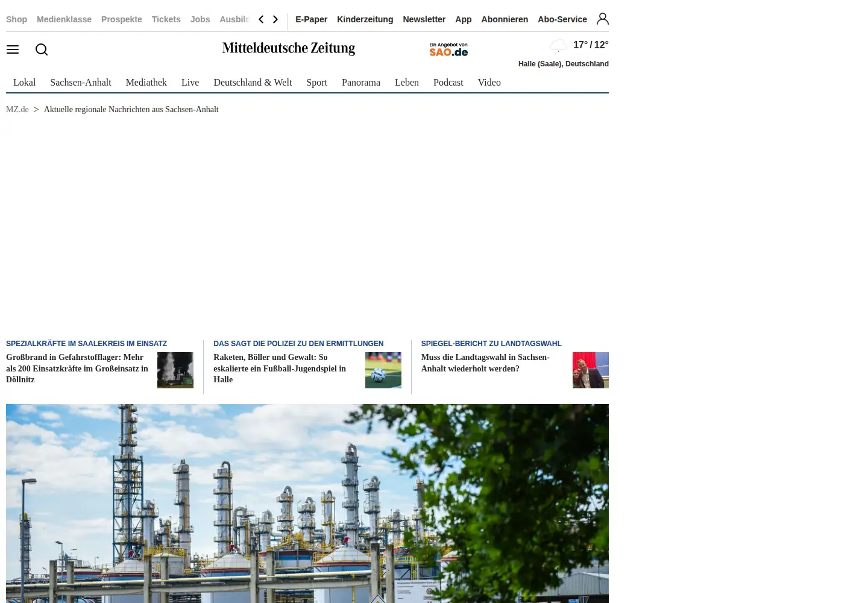Click the Abonnieren link
The width and height of the screenshot is (868, 603).
[x=505, y=19]
